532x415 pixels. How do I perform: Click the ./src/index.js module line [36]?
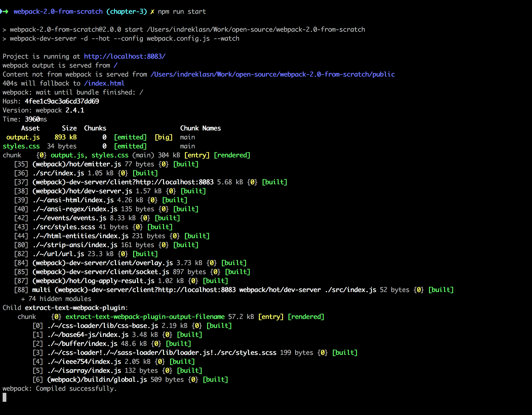[x=58, y=173]
